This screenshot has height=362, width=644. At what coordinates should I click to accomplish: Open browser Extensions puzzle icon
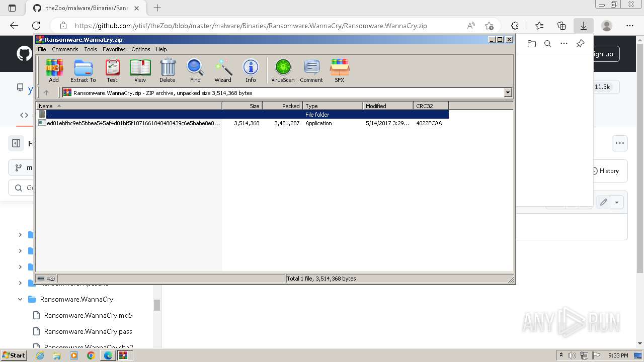click(x=515, y=26)
